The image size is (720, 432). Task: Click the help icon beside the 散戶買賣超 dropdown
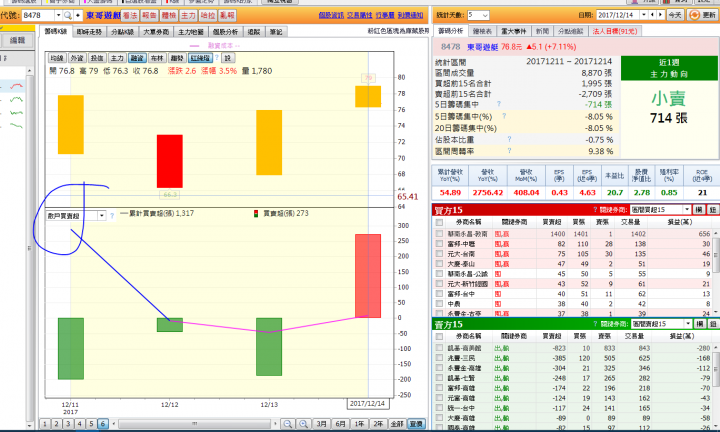(112, 215)
